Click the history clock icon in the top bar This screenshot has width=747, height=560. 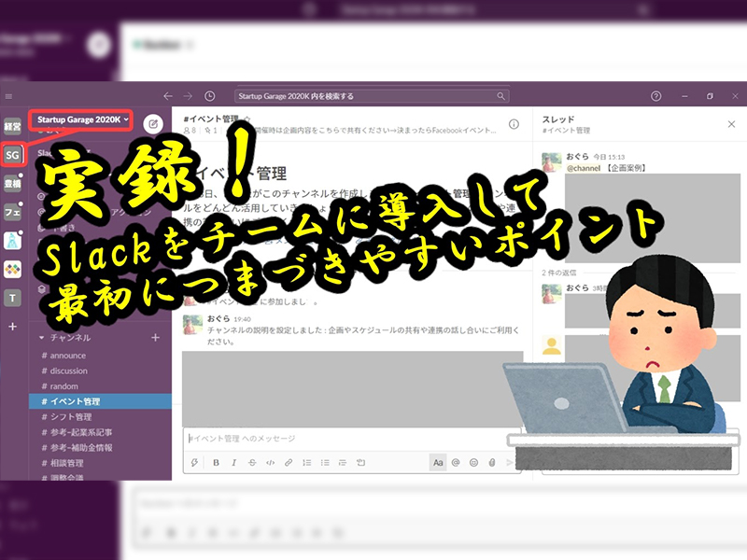[x=210, y=95]
